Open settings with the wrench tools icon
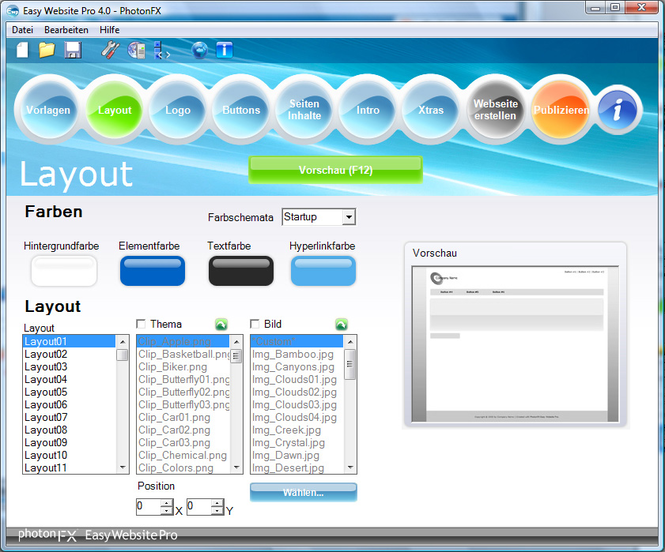Screen dimensions: 665x552 pyautogui.click(x=110, y=50)
